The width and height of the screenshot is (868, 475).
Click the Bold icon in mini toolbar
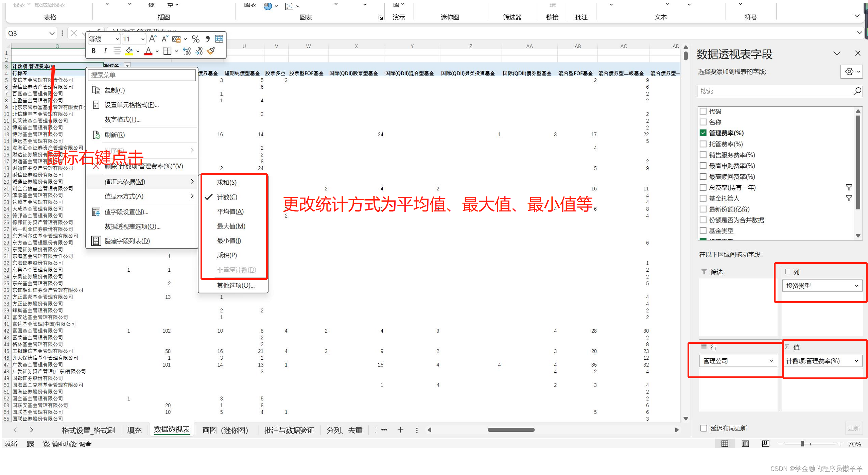[93, 51]
